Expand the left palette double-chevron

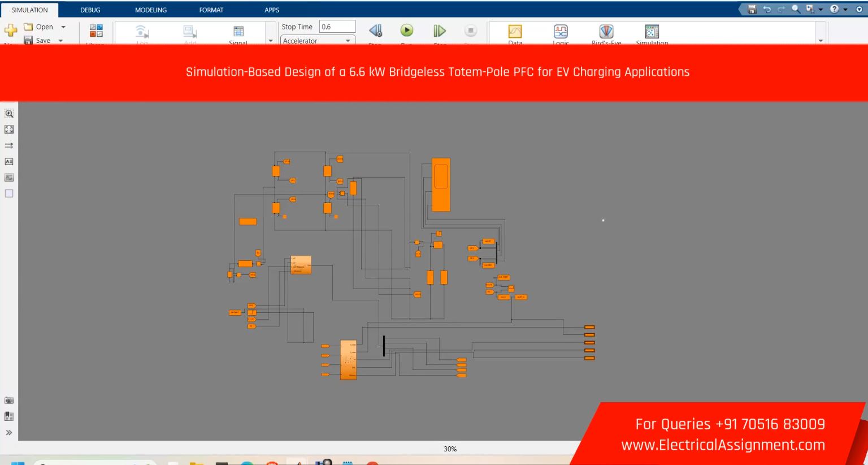coord(9,433)
